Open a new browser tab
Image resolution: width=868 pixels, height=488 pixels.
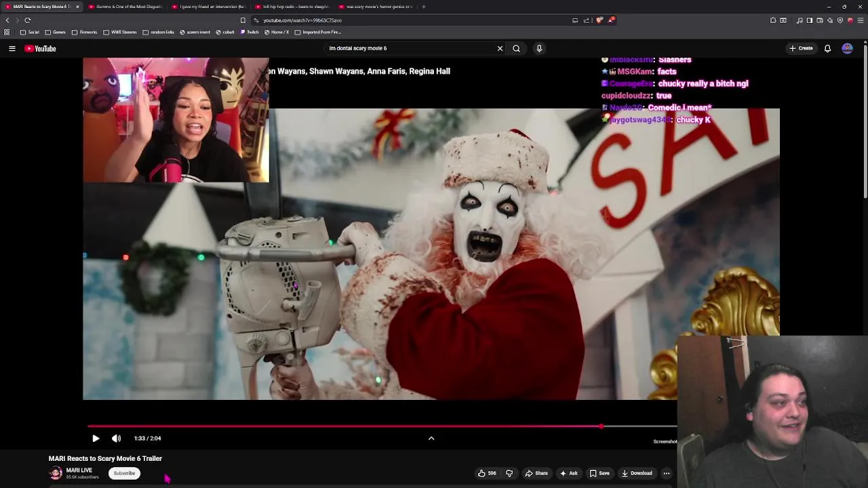pos(424,7)
